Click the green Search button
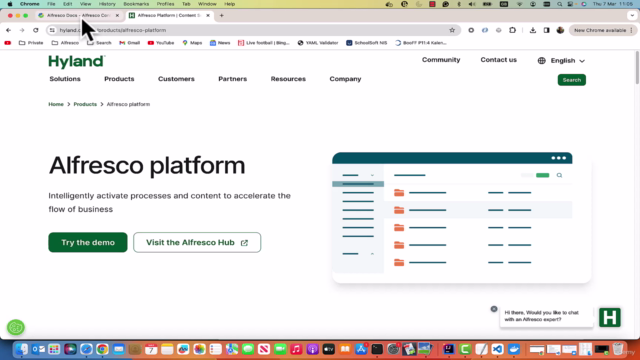 coord(571,80)
